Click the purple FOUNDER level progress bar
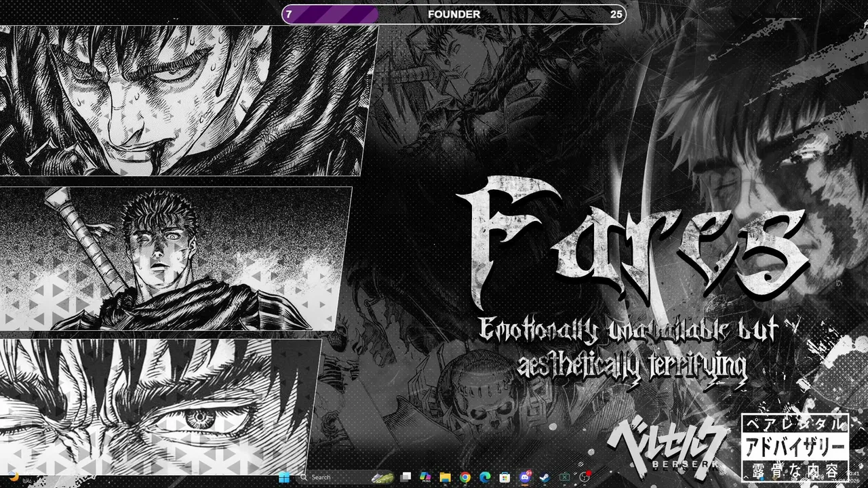 [454, 14]
